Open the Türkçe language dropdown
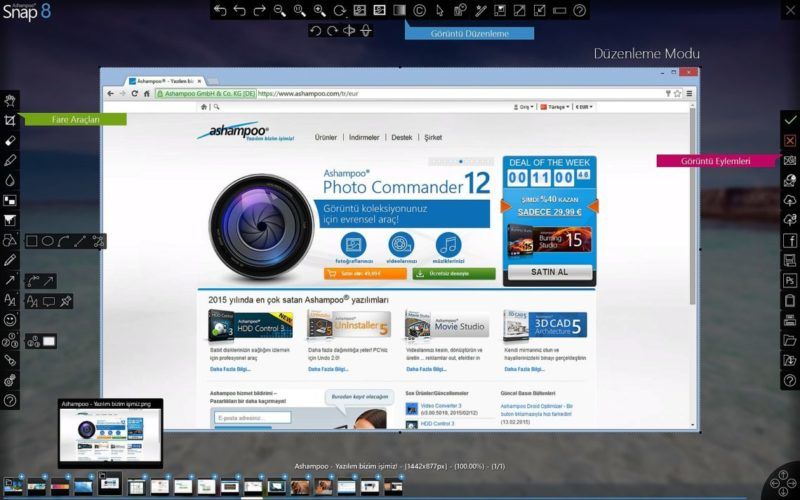 [555, 107]
